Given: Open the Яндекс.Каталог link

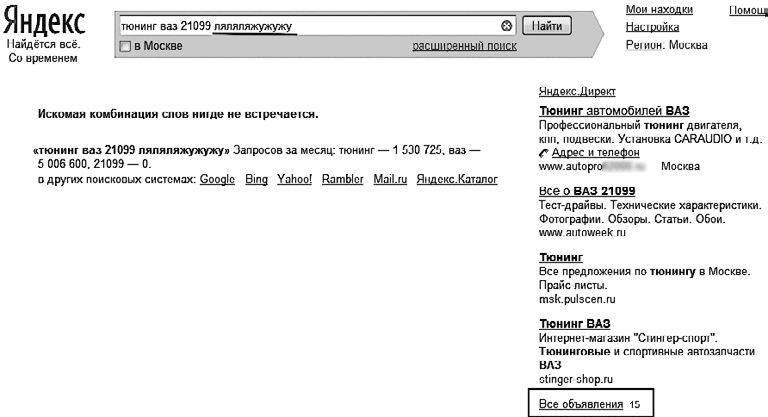Looking at the screenshot, I should click(x=457, y=179).
